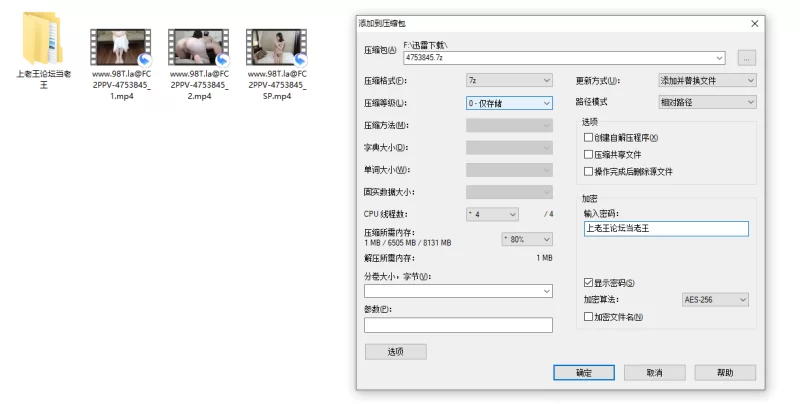Open the AES-256 encryption method dropdown
Image resolution: width=800 pixels, height=404 pixels.
click(714, 299)
